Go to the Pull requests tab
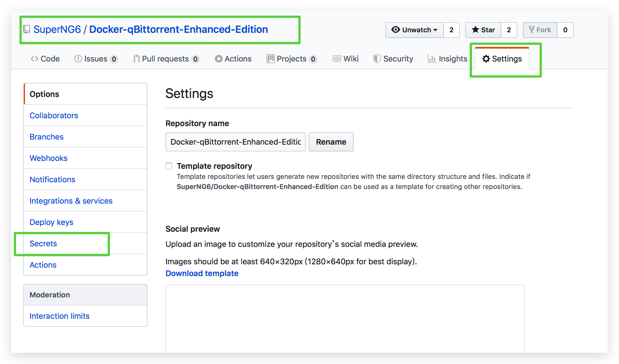619x364 pixels. tap(166, 59)
